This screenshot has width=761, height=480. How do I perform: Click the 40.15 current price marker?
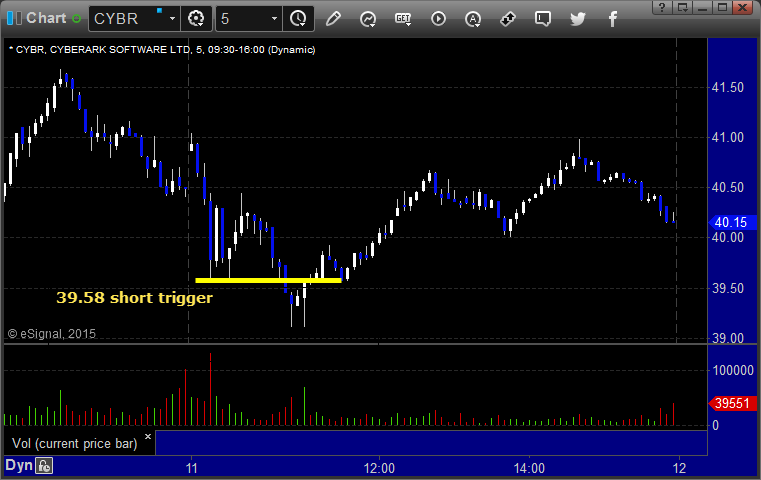(x=731, y=222)
